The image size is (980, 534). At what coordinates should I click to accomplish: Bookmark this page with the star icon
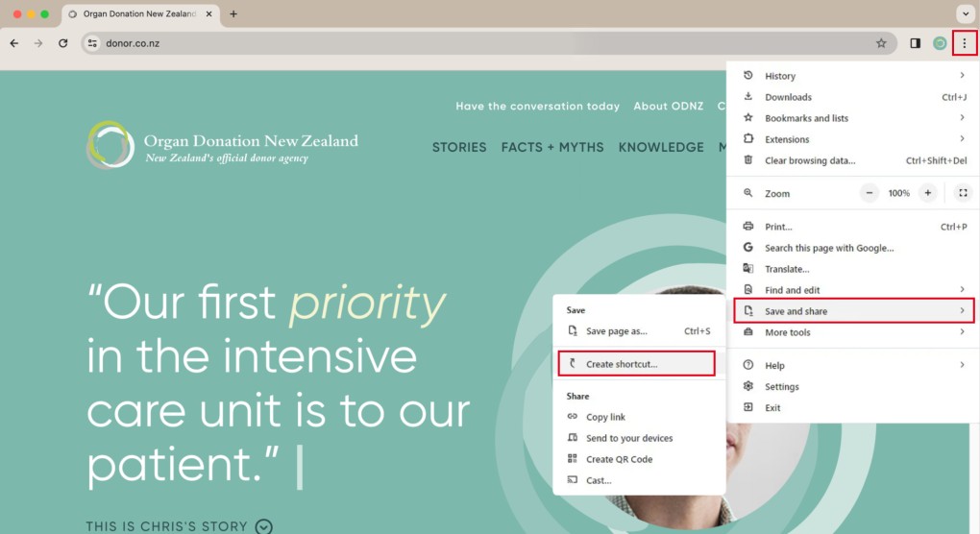(x=881, y=43)
